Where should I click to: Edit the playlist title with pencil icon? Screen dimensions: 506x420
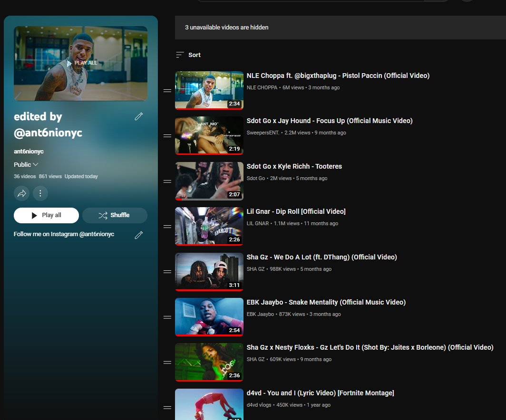139,116
